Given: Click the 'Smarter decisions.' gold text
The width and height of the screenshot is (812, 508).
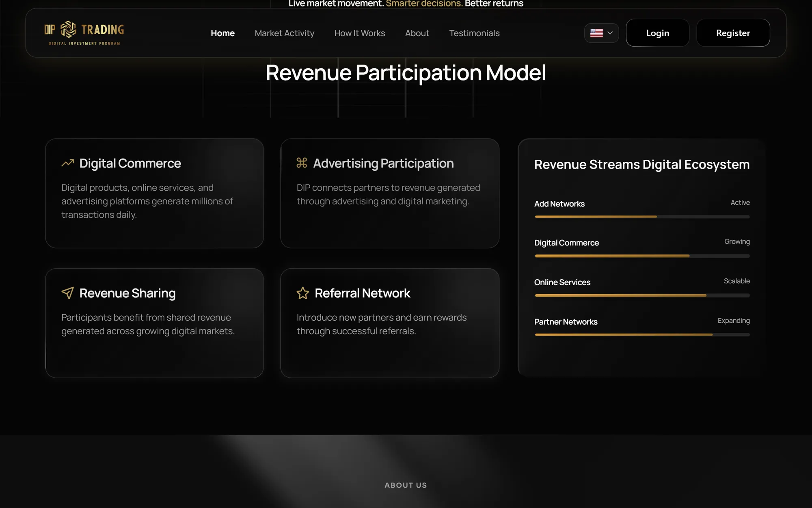Looking at the screenshot, I should tap(424, 4).
